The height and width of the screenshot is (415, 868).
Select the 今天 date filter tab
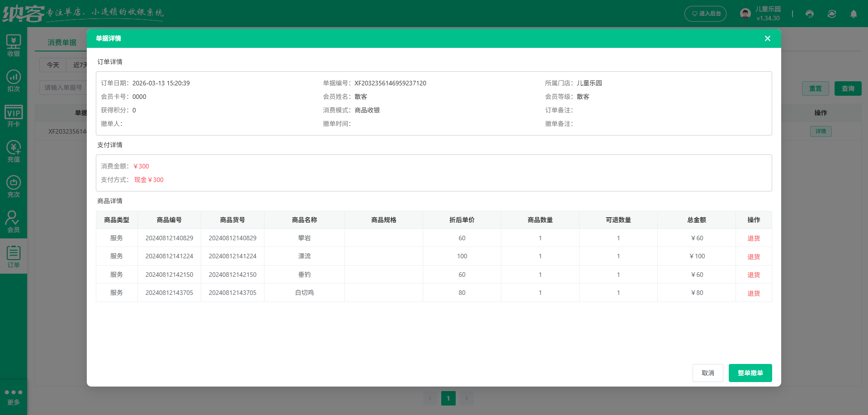tap(52, 65)
